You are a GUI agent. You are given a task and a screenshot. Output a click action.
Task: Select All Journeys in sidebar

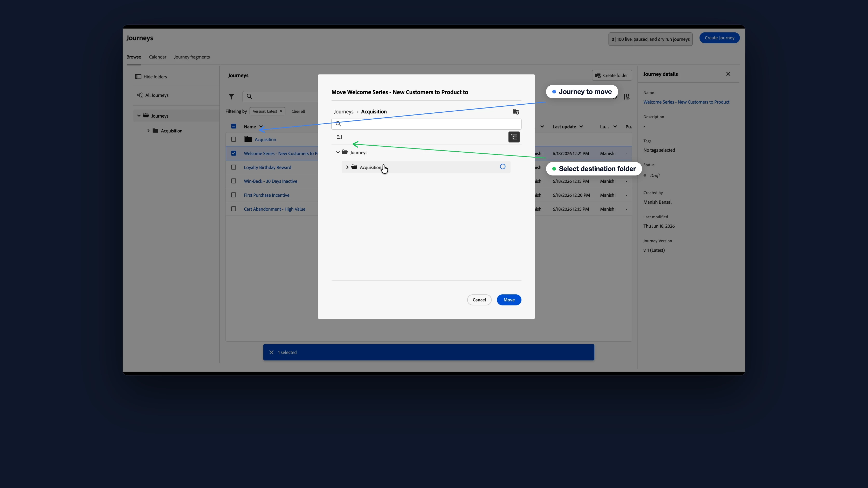click(x=157, y=95)
